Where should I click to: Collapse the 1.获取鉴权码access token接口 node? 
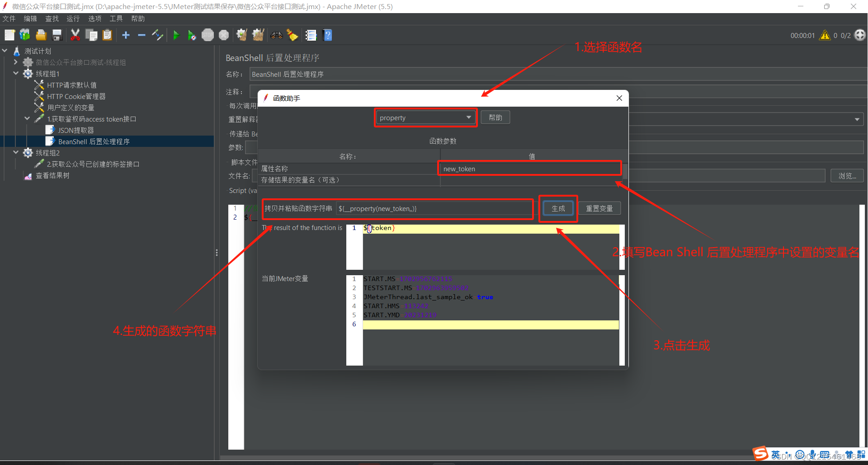[27, 118]
